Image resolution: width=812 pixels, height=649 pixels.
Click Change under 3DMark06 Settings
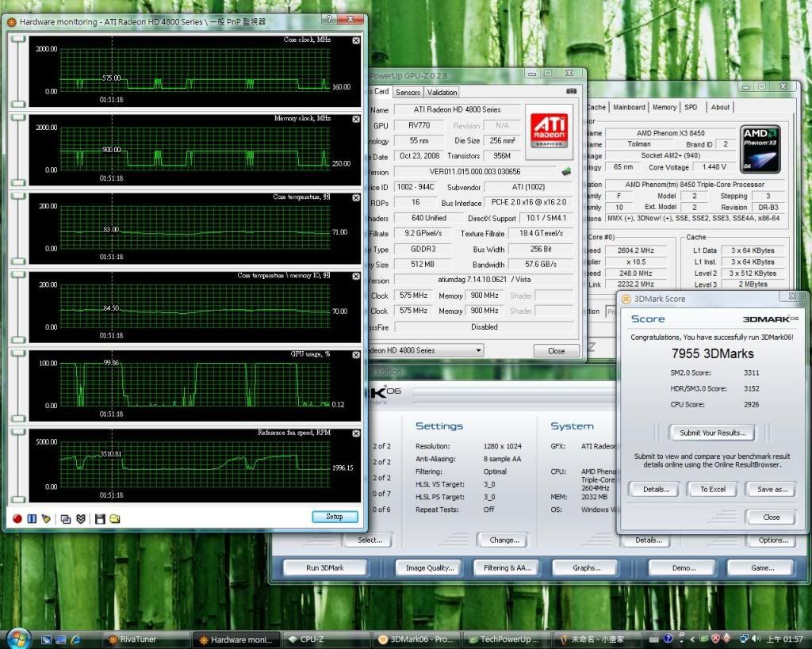(504, 540)
